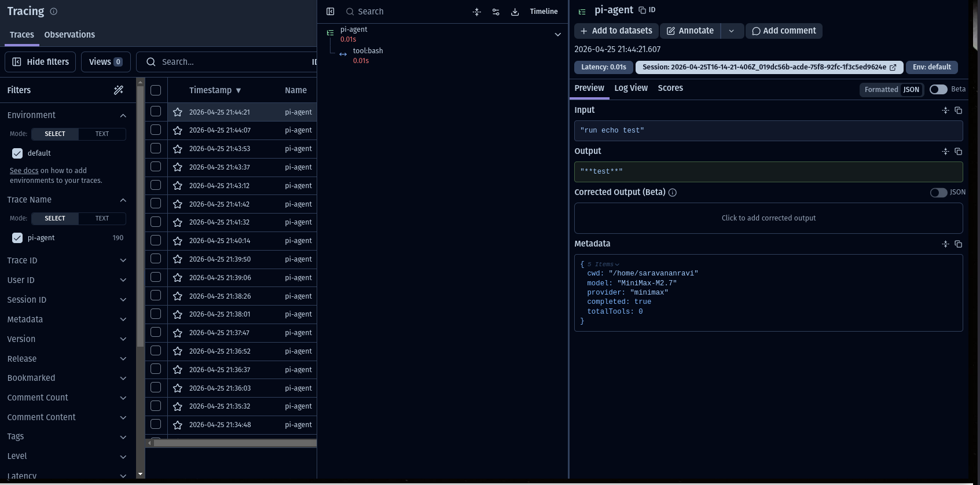This screenshot has width=980, height=485.
Task: Check the 21:44:21 trace row checkbox
Action: point(156,111)
